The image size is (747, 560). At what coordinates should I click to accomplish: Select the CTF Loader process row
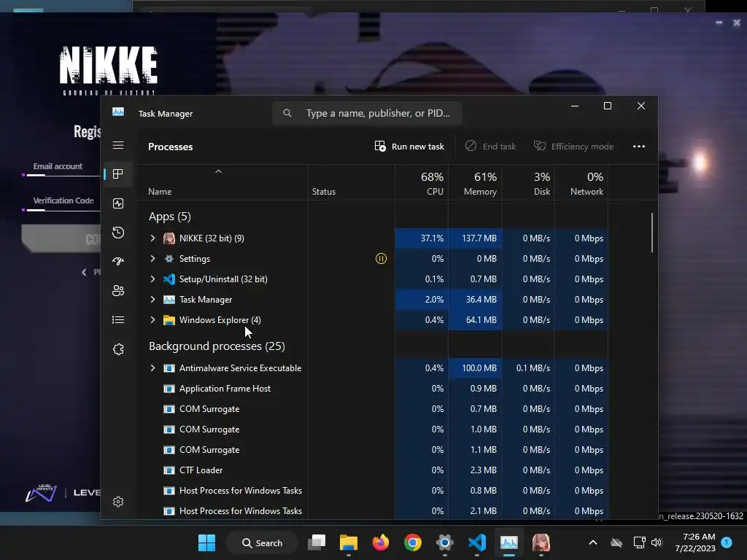pyautogui.click(x=373, y=470)
